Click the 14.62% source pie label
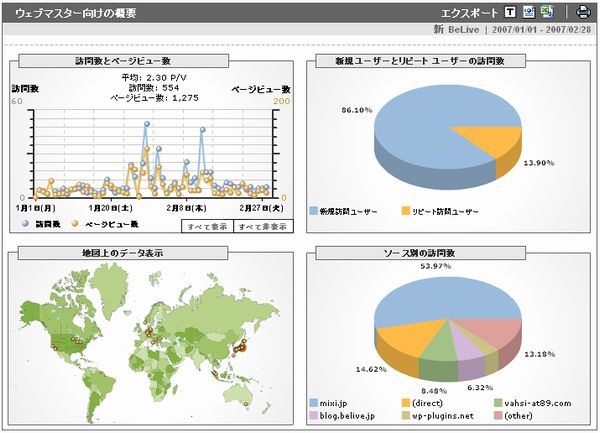Image resolution: width=600 pixels, height=433 pixels. tap(371, 369)
